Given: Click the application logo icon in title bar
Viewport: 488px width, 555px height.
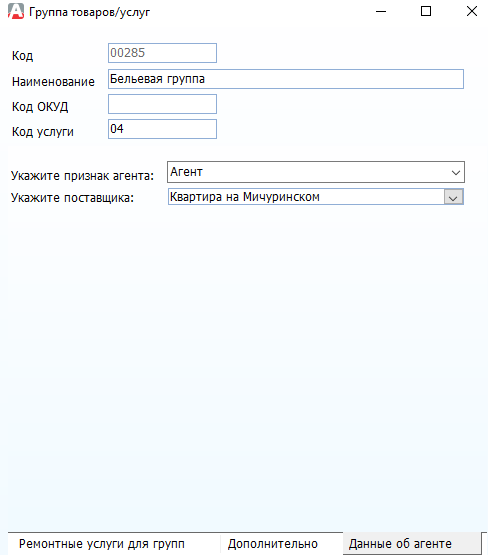Looking at the screenshot, I should [16, 11].
